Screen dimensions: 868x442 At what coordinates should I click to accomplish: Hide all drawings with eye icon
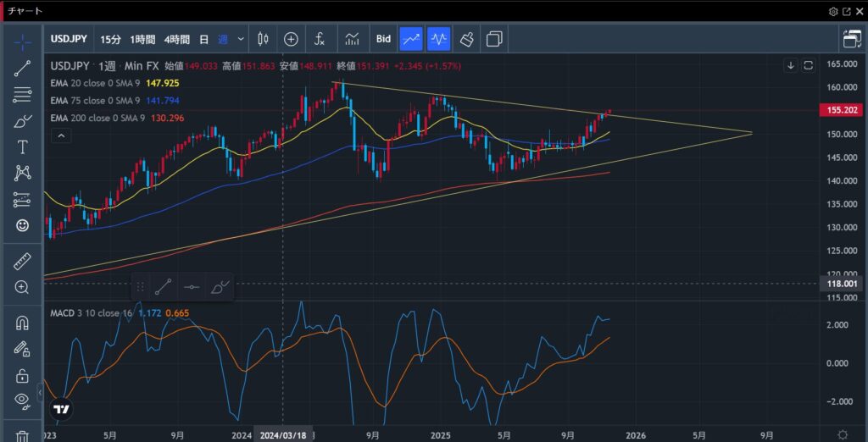point(22,401)
